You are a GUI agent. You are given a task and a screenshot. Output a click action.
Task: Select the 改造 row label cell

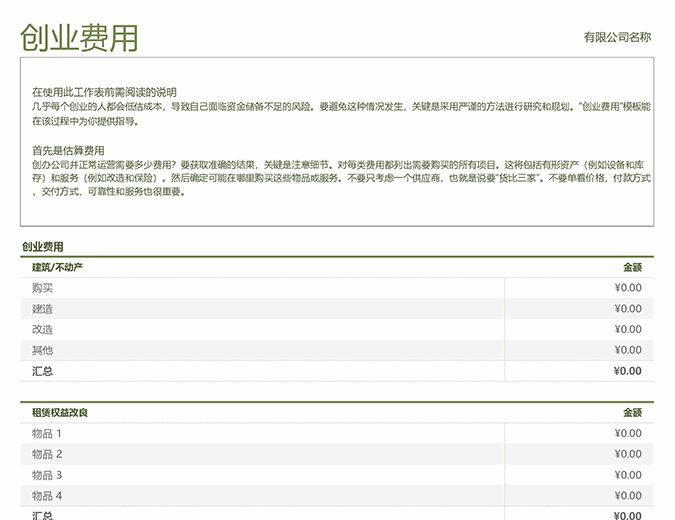click(43, 330)
